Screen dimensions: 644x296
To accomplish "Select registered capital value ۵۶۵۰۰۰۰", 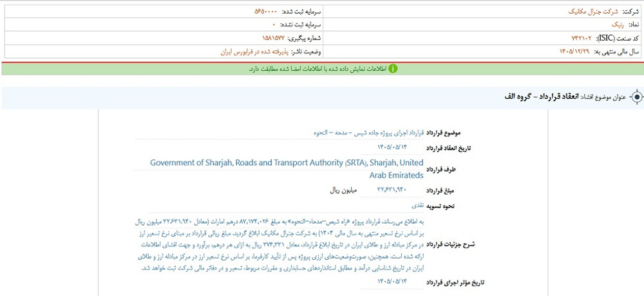I will [x=266, y=12].
